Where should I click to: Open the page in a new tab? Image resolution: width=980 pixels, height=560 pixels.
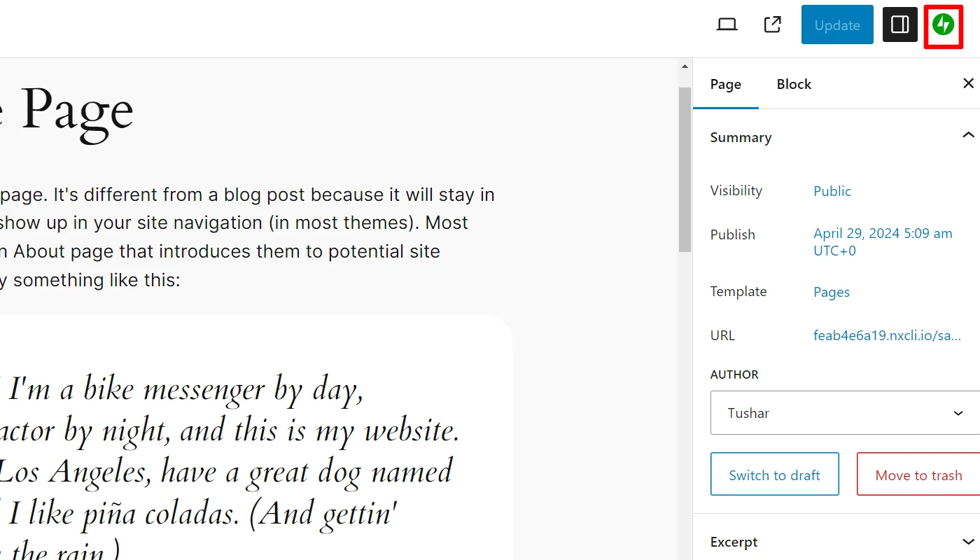pyautogui.click(x=772, y=25)
